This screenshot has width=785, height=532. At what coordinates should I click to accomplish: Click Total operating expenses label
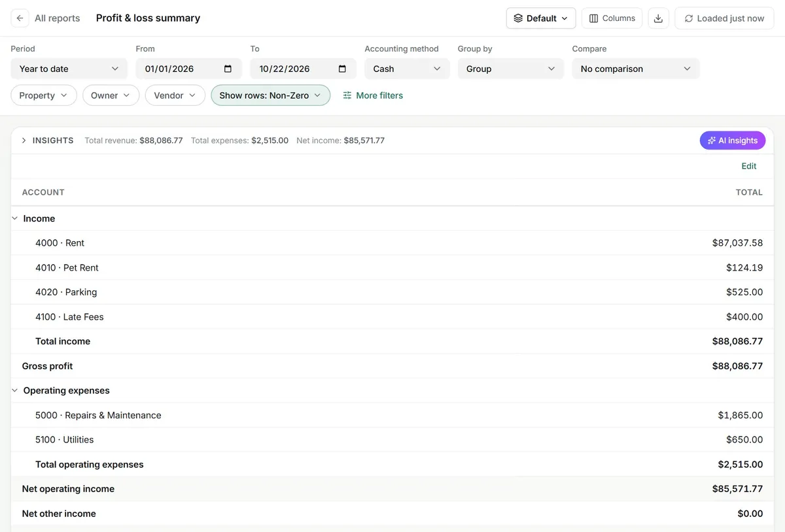pyautogui.click(x=90, y=465)
